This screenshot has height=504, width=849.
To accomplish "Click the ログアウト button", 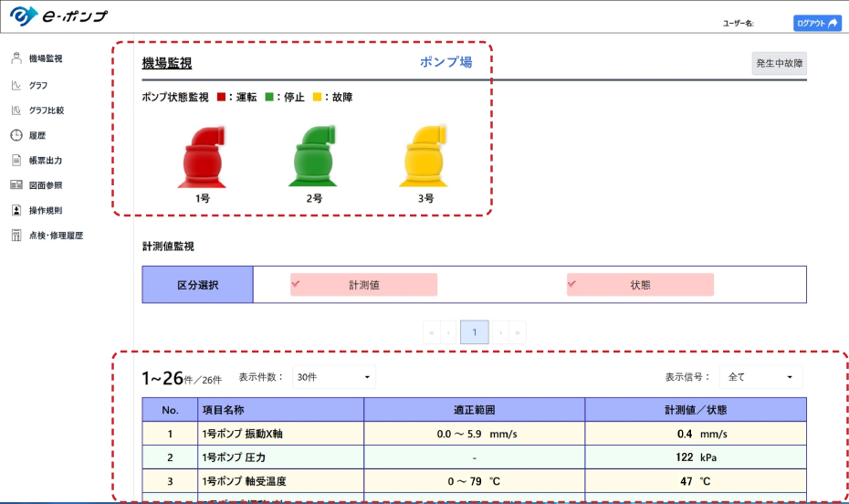I will [x=817, y=24].
